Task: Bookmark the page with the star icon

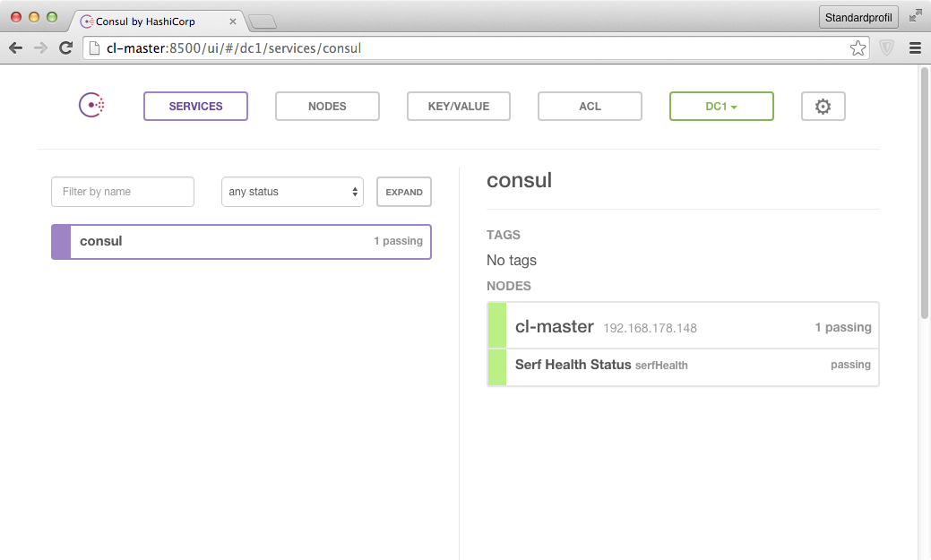Action: 858,48
